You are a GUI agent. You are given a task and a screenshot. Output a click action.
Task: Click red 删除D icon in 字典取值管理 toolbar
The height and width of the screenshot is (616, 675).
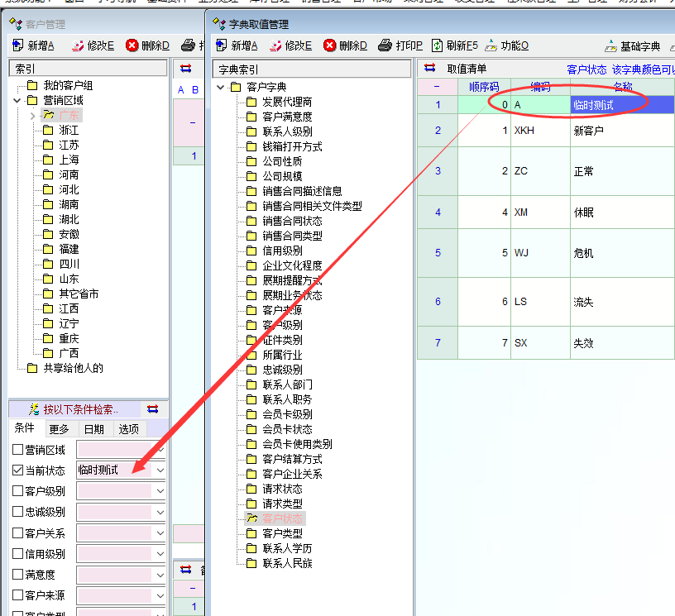coord(330,45)
